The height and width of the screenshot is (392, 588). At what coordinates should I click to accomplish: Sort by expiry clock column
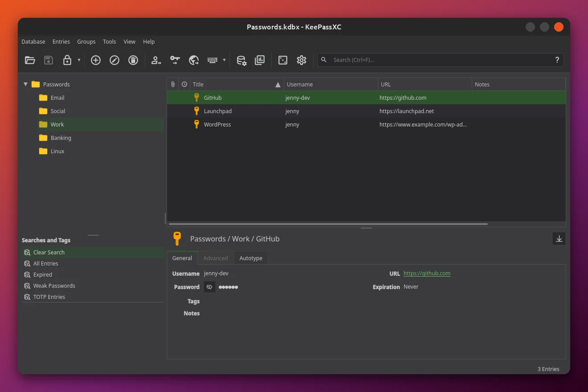pos(184,84)
